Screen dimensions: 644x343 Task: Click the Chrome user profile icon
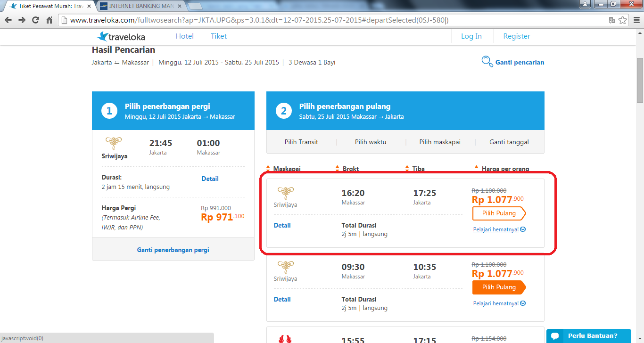(x=585, y=4)
